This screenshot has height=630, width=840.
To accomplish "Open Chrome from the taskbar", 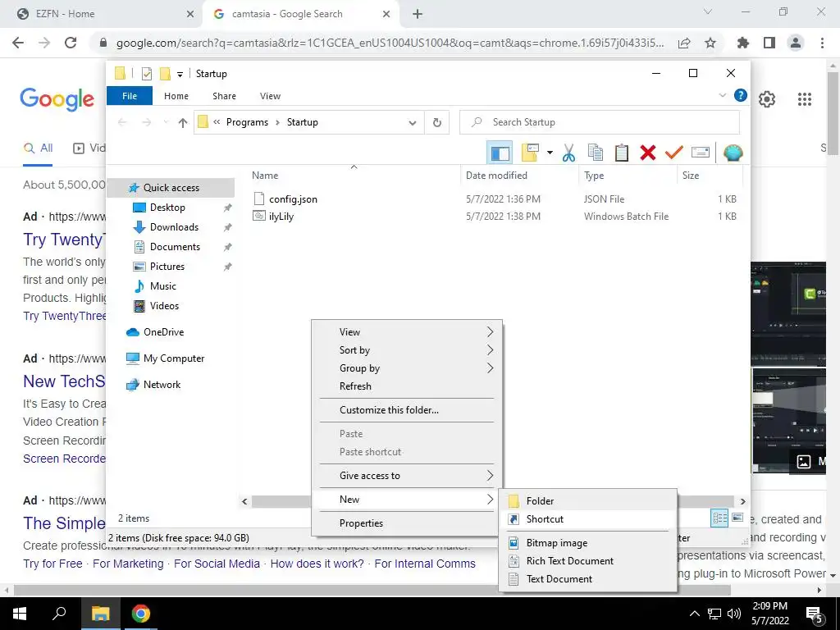I will point(141,614).
